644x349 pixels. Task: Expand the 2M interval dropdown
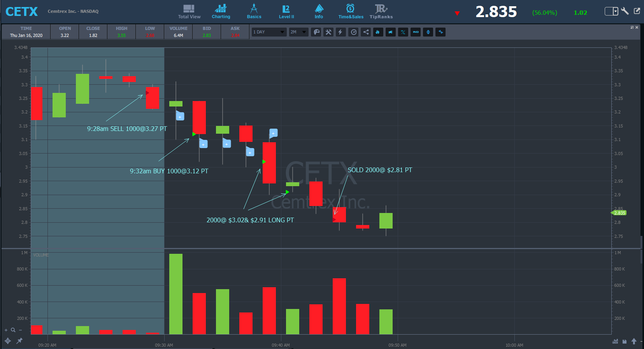click(299, 32)
